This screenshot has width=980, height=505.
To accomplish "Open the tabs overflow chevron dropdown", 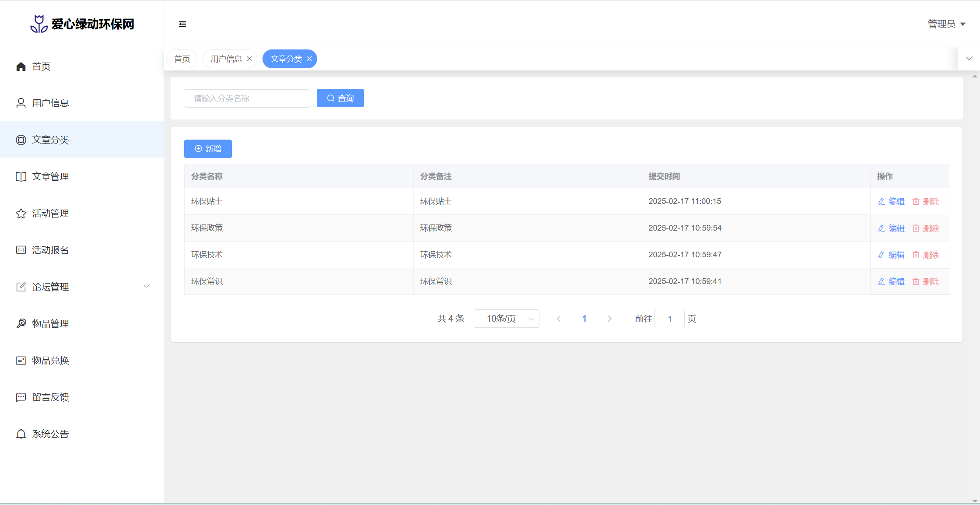I will pos(969,59).
